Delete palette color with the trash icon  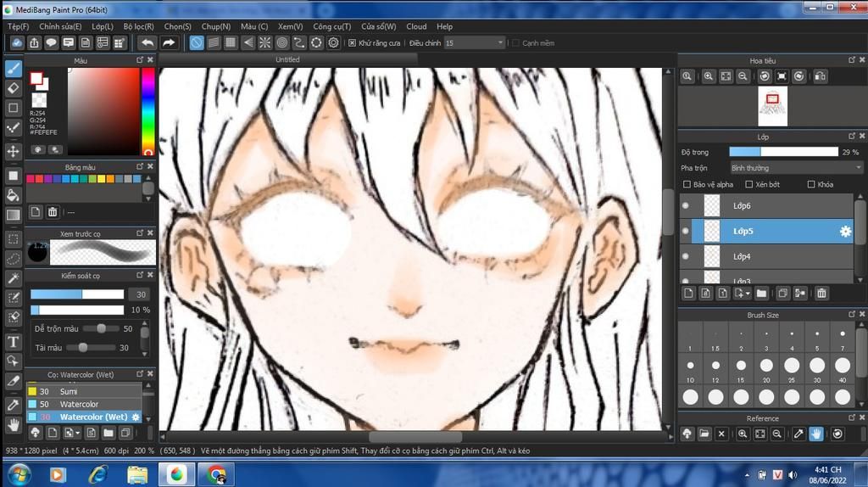pyautogui.click(x=53, y=211)
